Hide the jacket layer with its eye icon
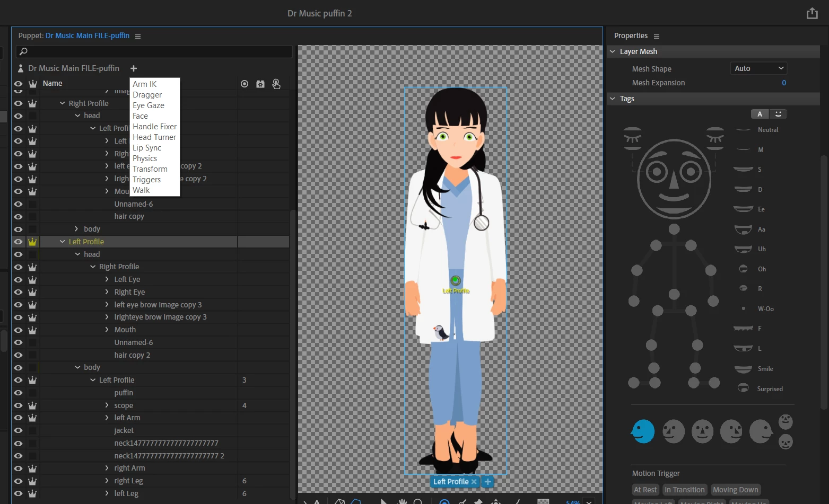The width and height of the screenshot is (829, 504). pos(18,430)
